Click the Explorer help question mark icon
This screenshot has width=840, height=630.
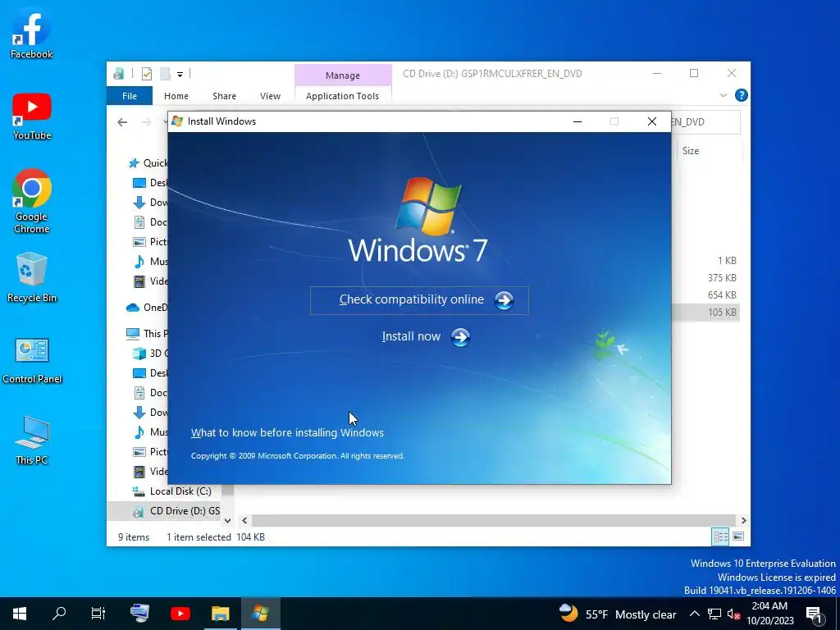pyautogui.click(x=742, y=95)
